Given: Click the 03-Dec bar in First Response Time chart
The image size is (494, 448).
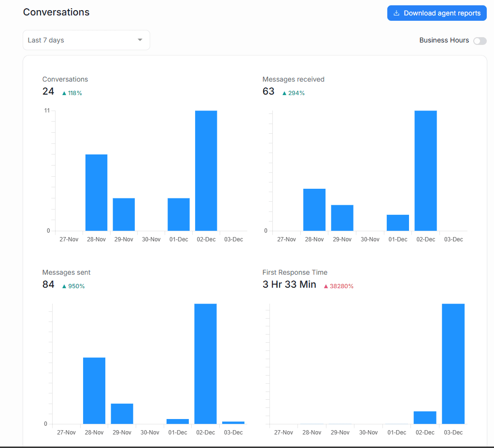Looking at the screenshot, I should (x=452, y=362).
